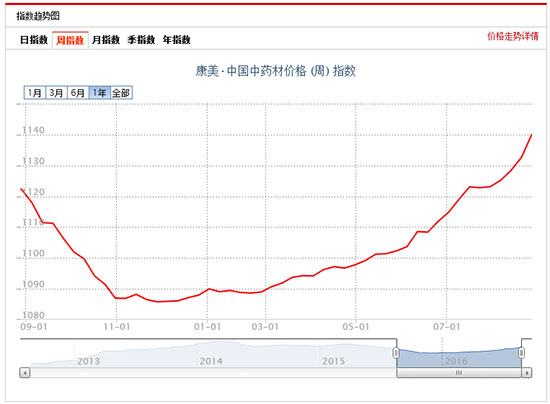Open the 价格走势详情 link

pyautogui.click(x=512, y=36)
